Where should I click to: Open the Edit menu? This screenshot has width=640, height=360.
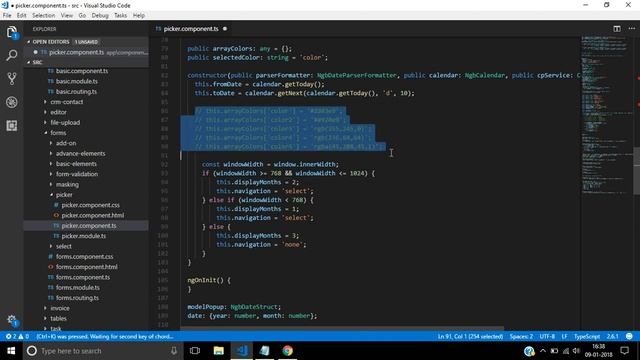(x=21, y=15)
